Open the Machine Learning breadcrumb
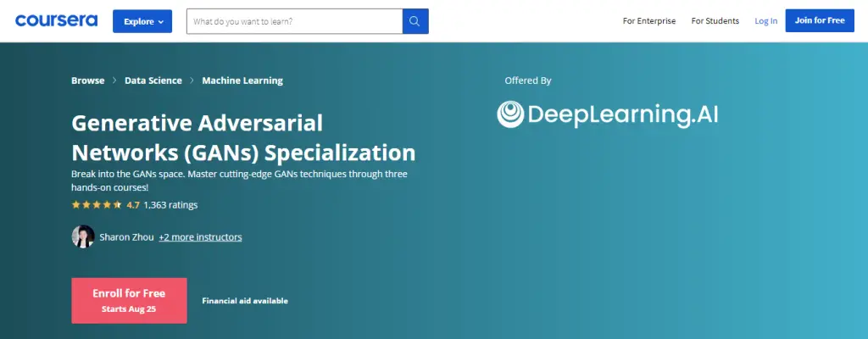Image resolution: width=868 pixels, height=339 pixels. coord(242,81)
